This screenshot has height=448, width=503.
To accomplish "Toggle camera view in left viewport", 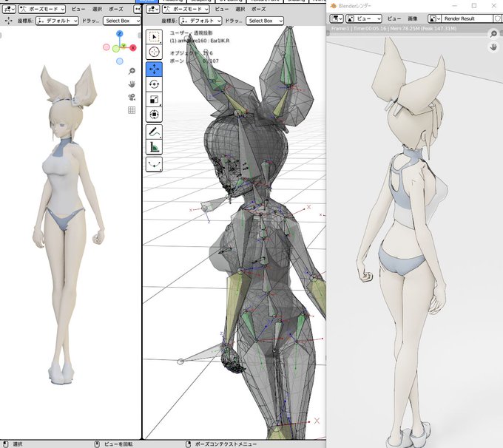I will tap(132, 97).
